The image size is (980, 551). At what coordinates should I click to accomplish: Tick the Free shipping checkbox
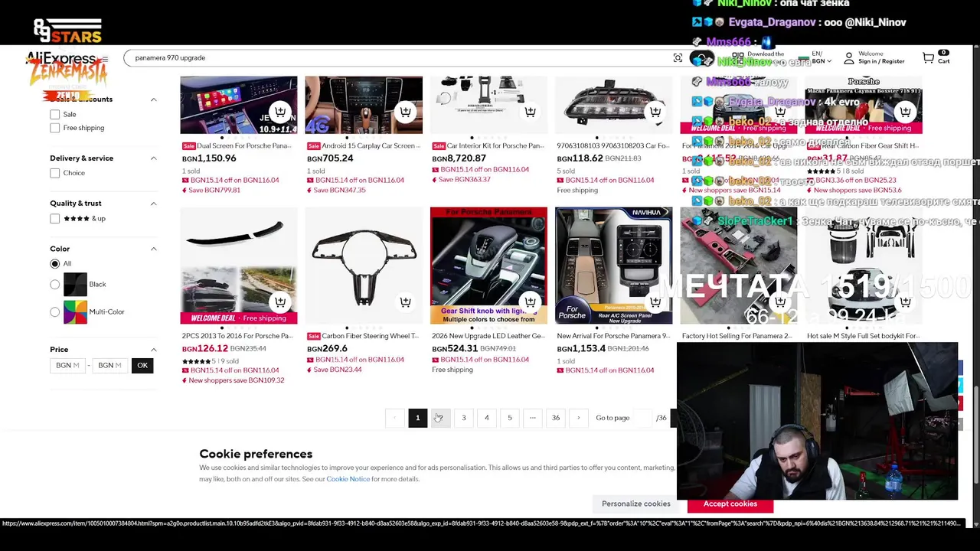point(54,128)
